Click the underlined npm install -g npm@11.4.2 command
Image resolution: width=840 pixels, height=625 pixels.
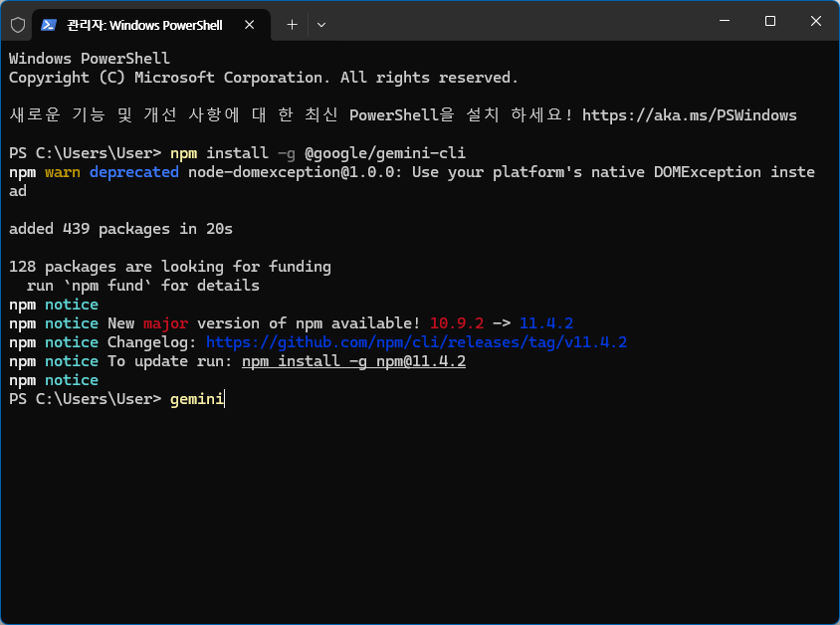tap(353, 361)
